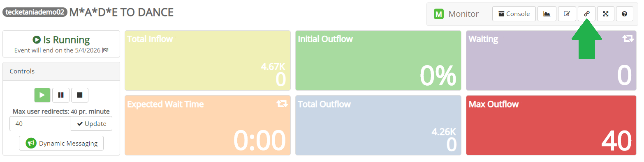Toggle the Expected Wait Time swap icon

[282, 104]
